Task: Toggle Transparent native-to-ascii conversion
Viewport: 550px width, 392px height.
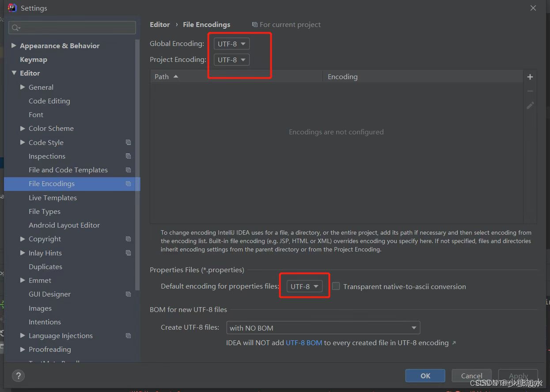Action: point(336,286)
